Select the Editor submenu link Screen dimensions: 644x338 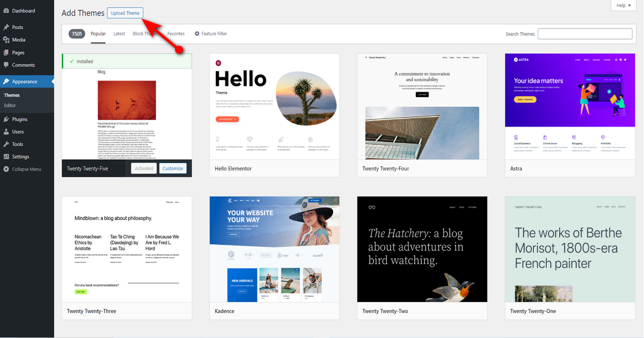point(10,105)
